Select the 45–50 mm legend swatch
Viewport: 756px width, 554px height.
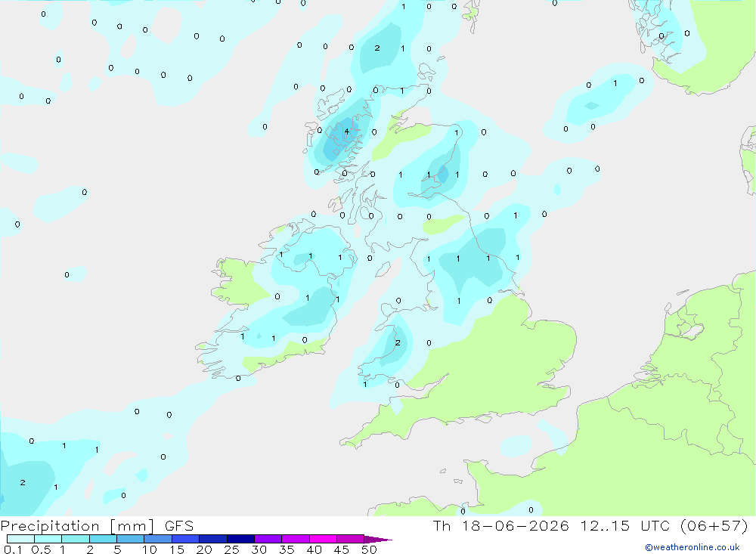[x=350, y=539]
